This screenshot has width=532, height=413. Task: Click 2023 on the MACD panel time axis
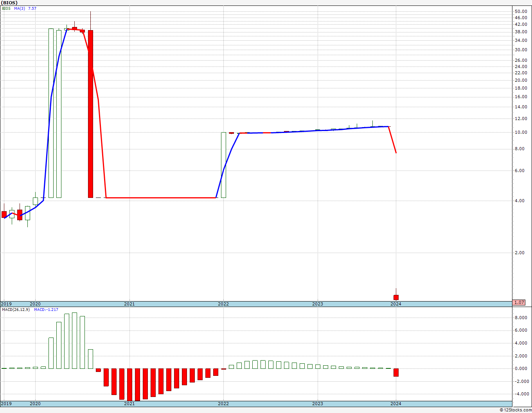point(318,404)
